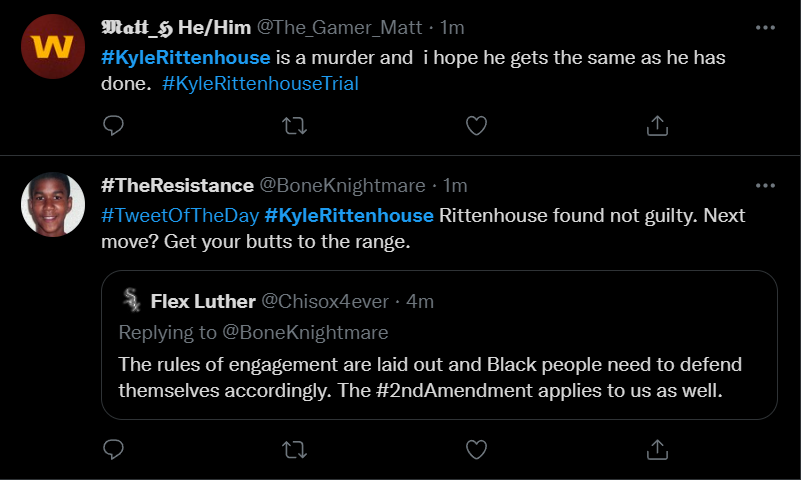
Task: Open the quoted Flex Luther tweet
Action: tap(439, 365)
